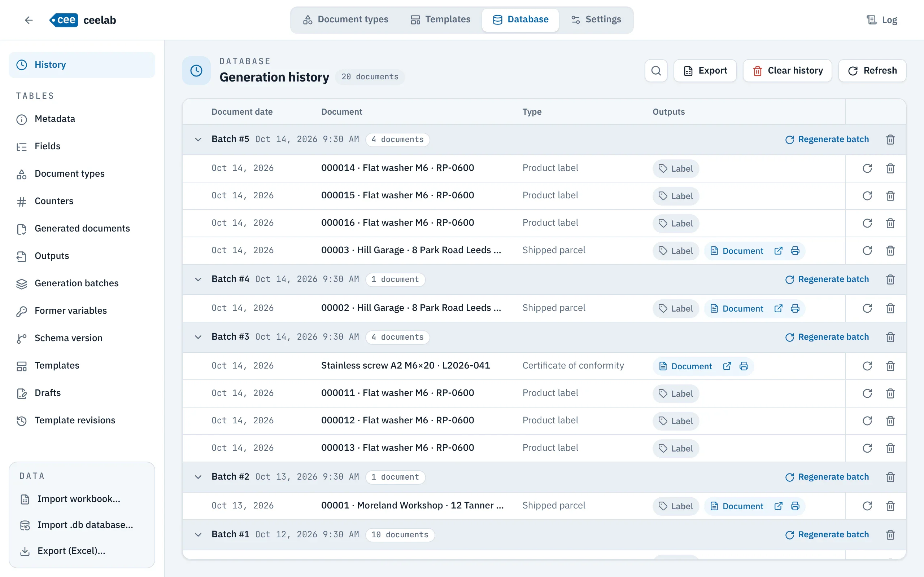Regenerate batch for Batch #2
Viewport: 924px width, 577px height.
pyautogui.click(x=827, y=477)
